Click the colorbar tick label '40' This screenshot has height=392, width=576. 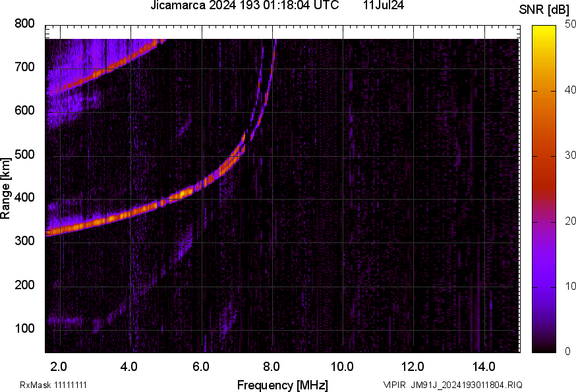click(570, 90)
